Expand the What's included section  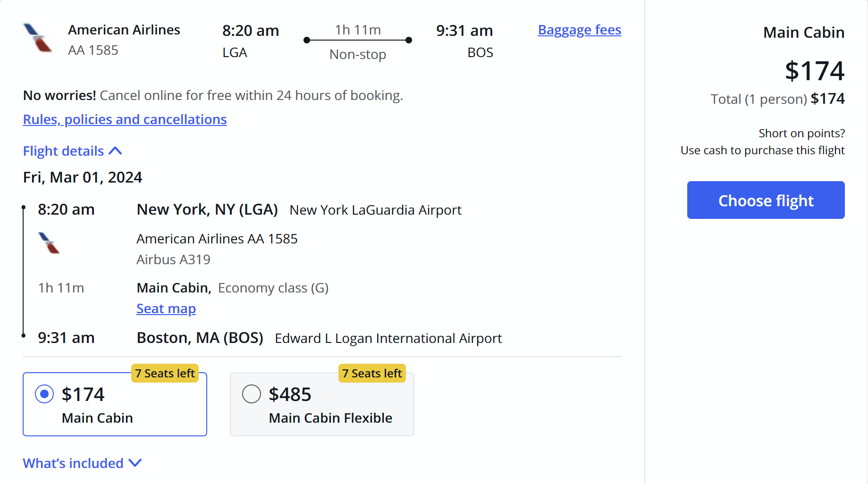point(74,463)
